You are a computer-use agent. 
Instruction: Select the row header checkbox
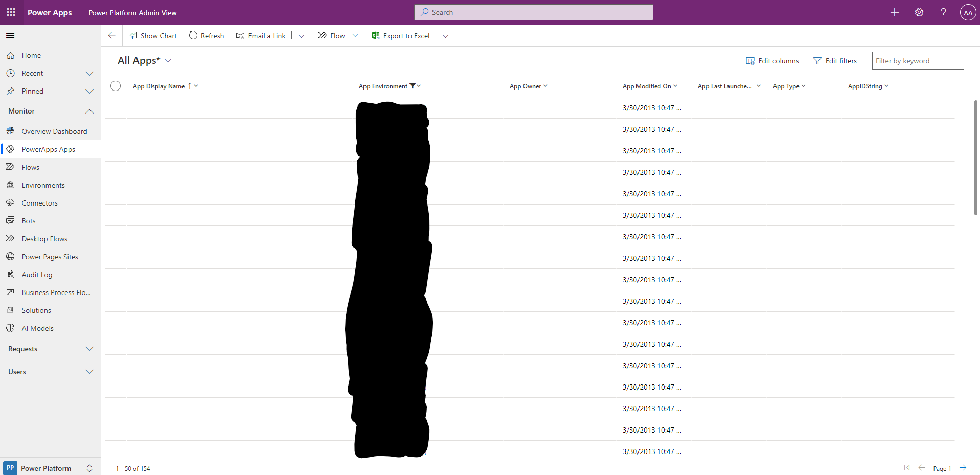point(115,86)
